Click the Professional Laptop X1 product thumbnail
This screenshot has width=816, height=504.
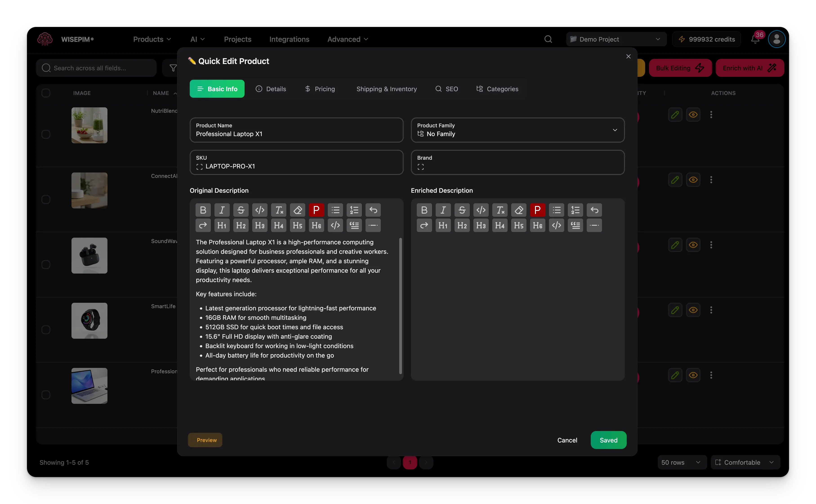click(89, 386)
